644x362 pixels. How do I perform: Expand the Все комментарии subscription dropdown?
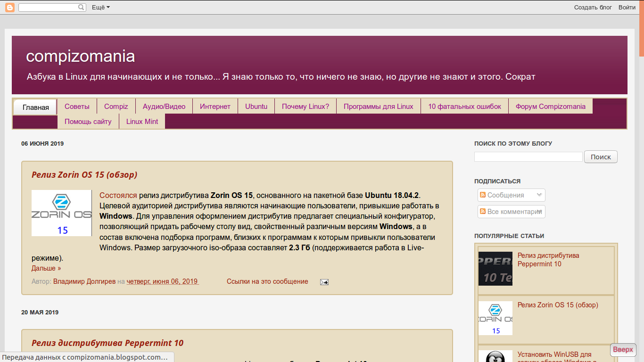click(x=539, y=212)
